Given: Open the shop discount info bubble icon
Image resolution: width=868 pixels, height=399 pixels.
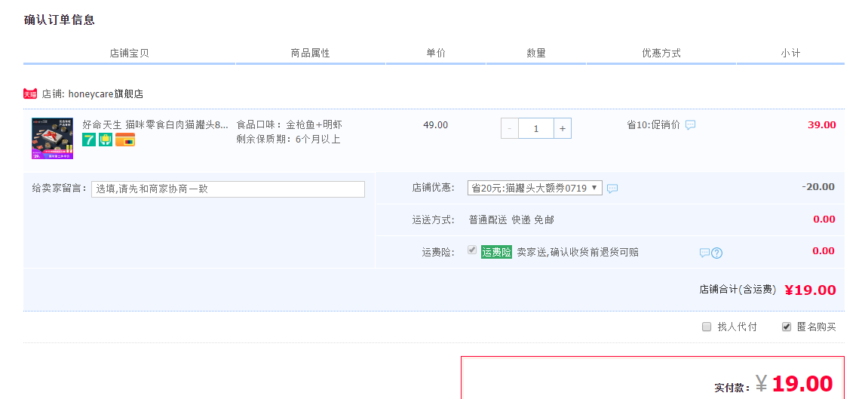Looking at the screenshot, I should coord(612,189).
